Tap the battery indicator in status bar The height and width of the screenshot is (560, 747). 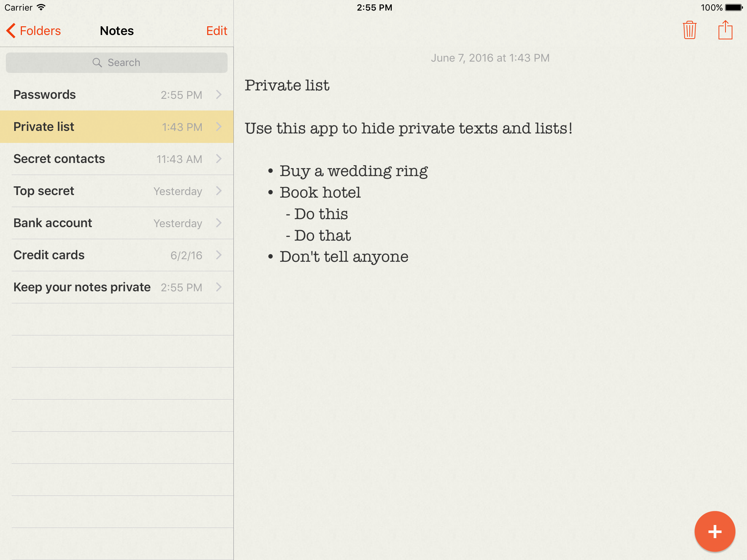734,7
